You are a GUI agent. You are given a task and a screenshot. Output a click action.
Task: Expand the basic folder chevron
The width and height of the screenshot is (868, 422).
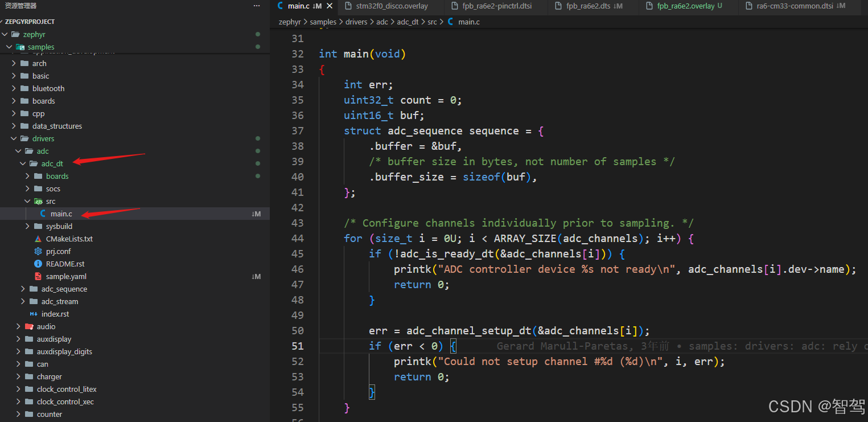(14, 76)
